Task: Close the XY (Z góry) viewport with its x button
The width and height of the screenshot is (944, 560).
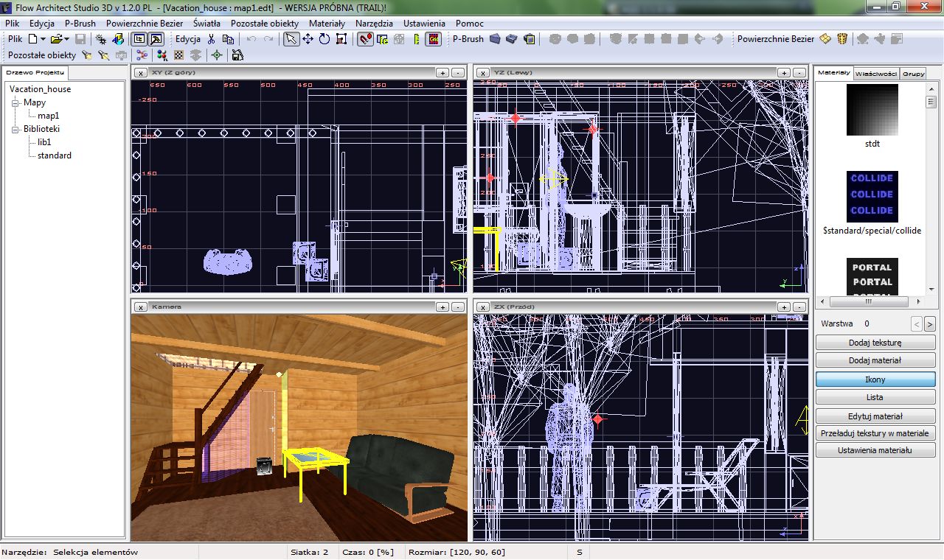Action: coord(140,72)
